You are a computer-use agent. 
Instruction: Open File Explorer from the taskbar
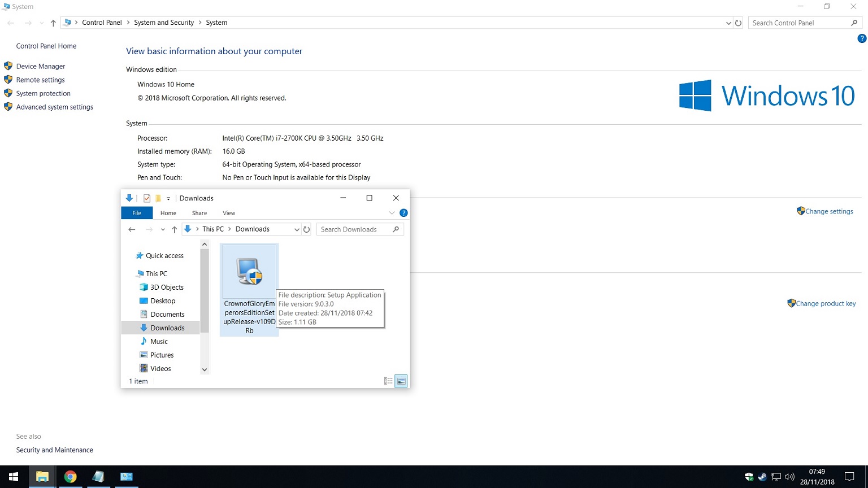tap(42, 477)
